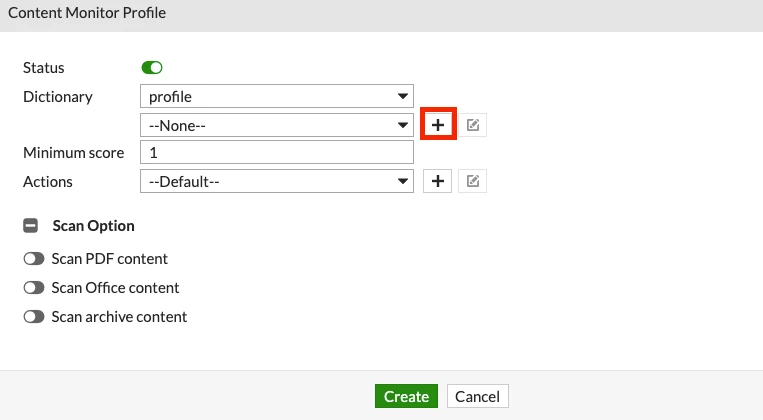This screenshot has width=763, height=420.
Task: Click the Scan Office content label
Action: (x=115, y=288)
